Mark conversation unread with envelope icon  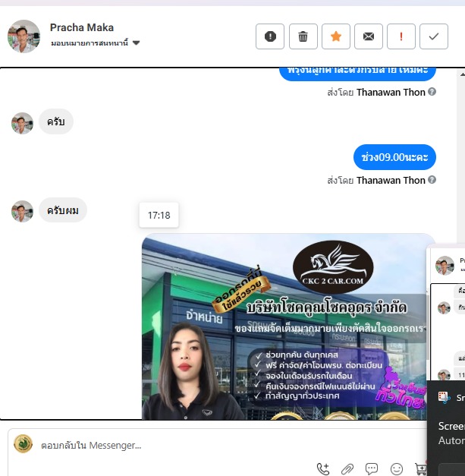pyautogui.click(x=369, y=36)
